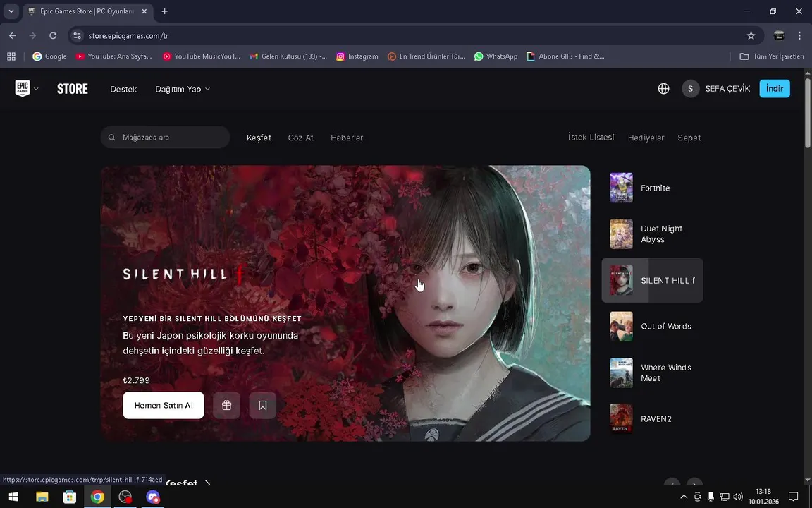Select Out of Words in the list
The height and width of the screenshot is (508, 812).
point(652,326)
